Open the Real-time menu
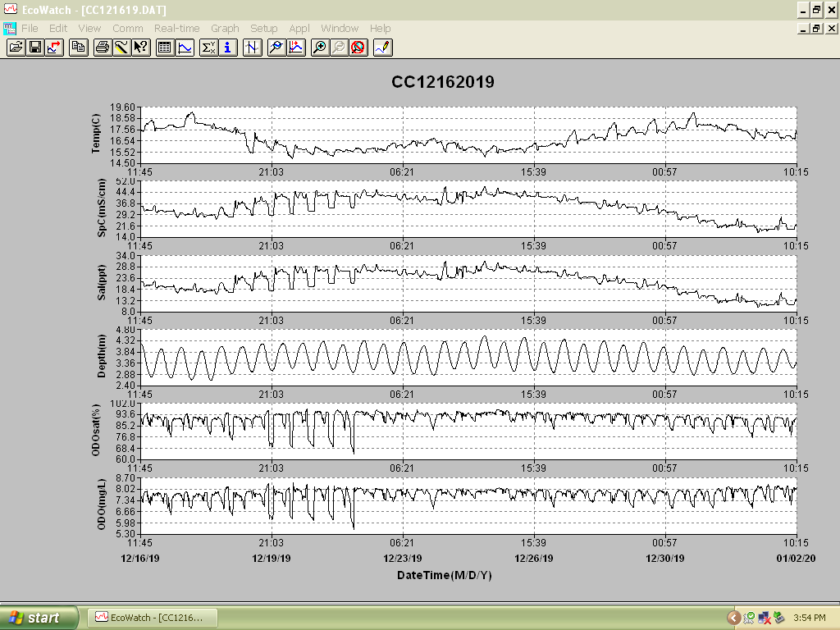 coord(177,29)
